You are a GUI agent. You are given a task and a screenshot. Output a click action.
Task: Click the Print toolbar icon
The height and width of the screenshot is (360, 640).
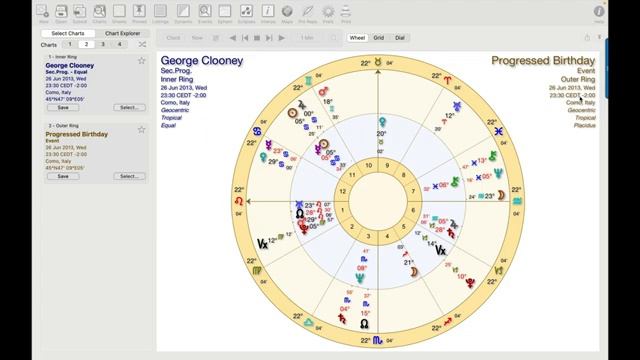tap(346, 12)
